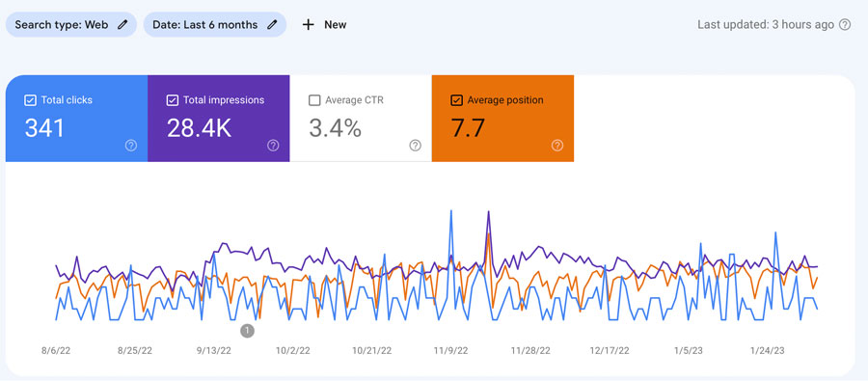Click the plus icon to add new filter

coord(309,25)
